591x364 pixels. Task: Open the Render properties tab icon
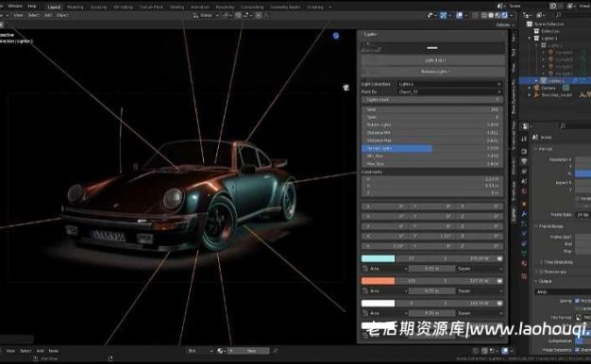524,151
